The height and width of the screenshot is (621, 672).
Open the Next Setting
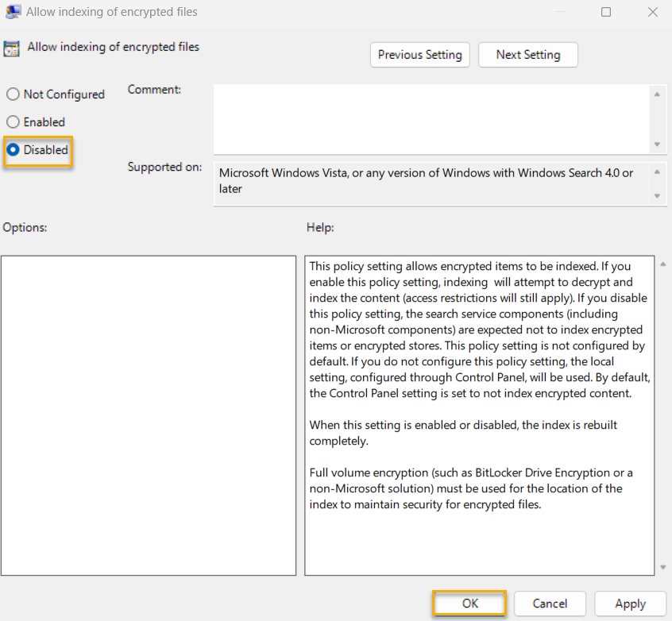coord(527,55)
